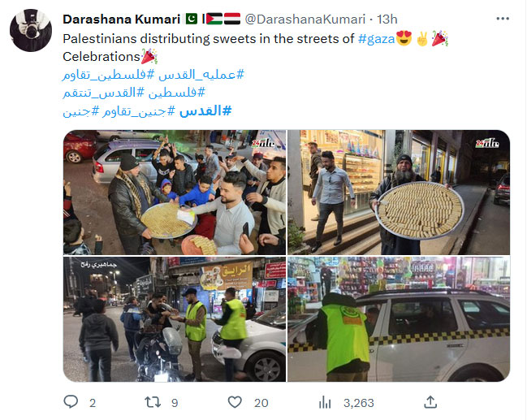Screen dimensions: 527x420
Task: Open photo of the taxi cab
Action: 399,319
